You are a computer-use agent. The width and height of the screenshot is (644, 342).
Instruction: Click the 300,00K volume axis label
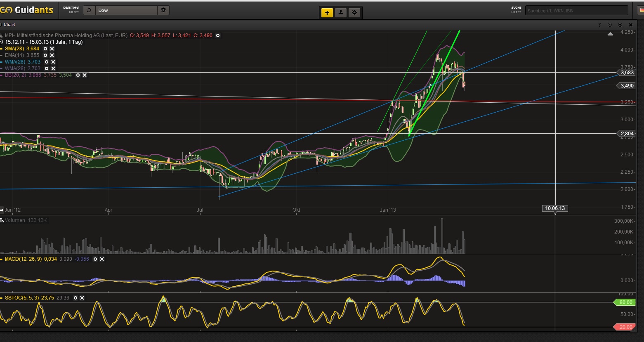click(x=625, y=221)
